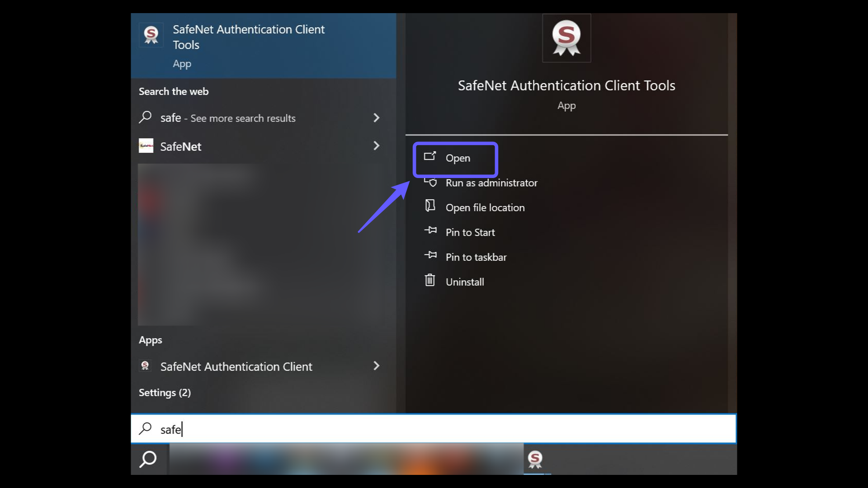The width and height of the screenshot is (868, 488).
Task: Click the SafeNet web suggestion icon
Action: (146, 146)
